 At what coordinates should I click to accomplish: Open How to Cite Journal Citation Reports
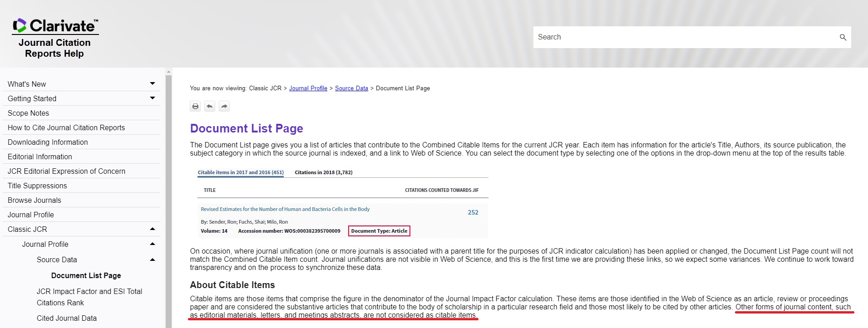pyautogui.click(x=66, y=127)
